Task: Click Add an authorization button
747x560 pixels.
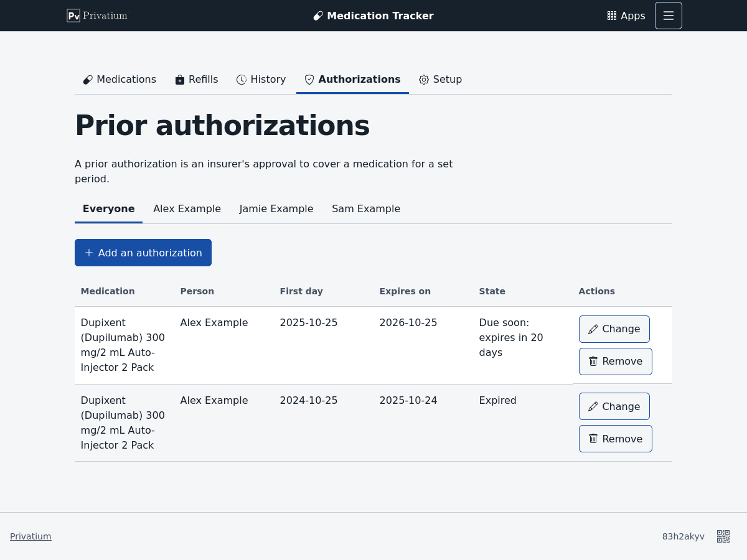Action: click(x=143, y=253)
